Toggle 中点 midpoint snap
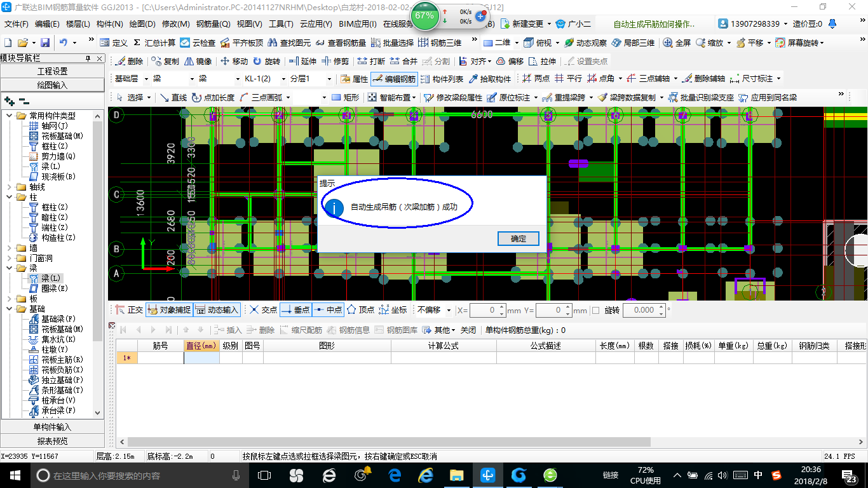868x488 pixels. 328,310
